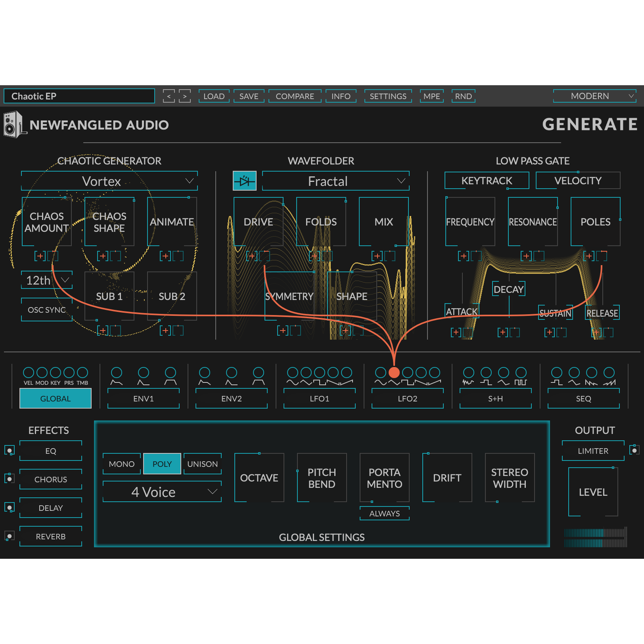Select the LFO2 modulation tab
This screenshot has width=644, height=644.
point(407,399)
